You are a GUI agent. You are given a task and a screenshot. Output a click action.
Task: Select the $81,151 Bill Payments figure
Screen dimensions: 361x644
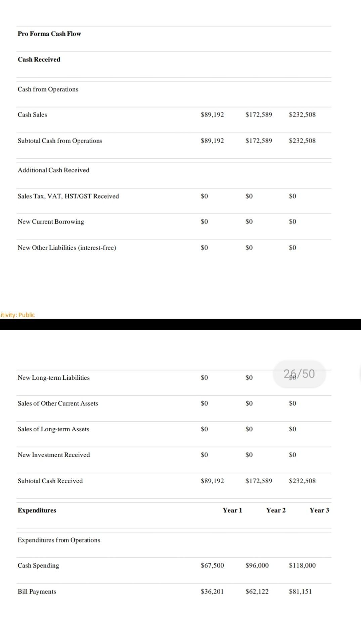point(300,591)
